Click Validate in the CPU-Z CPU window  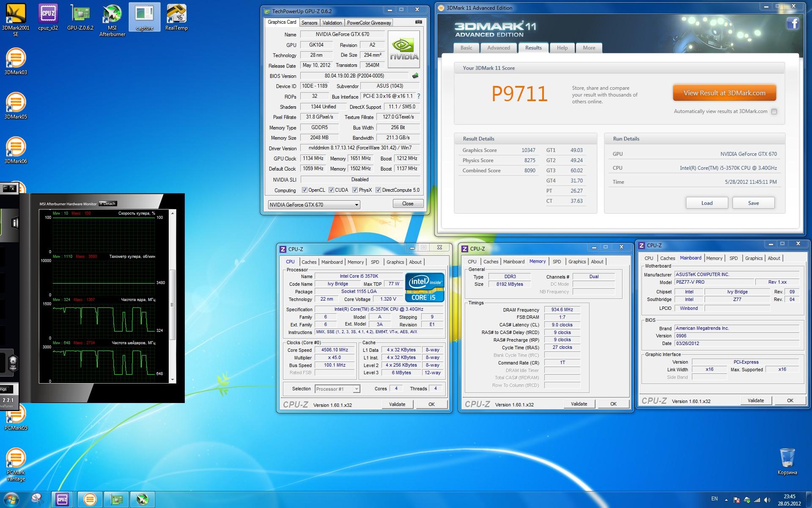pos(397,404)
